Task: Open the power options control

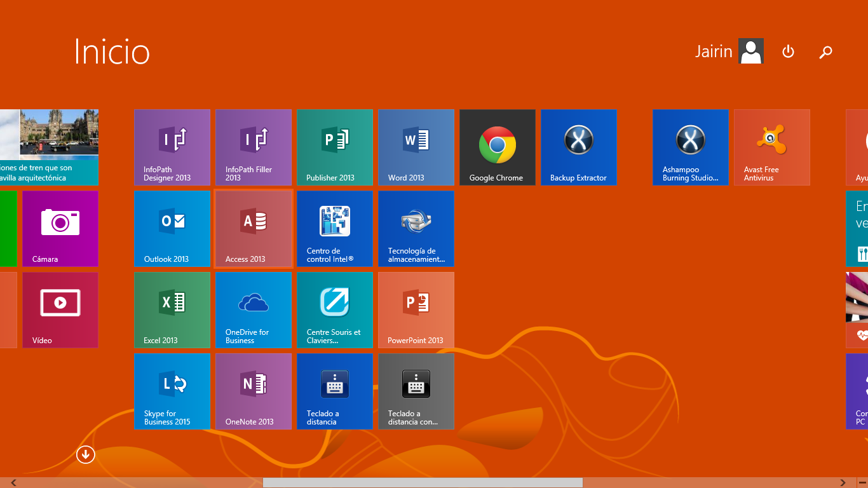Action: point(788,52)
